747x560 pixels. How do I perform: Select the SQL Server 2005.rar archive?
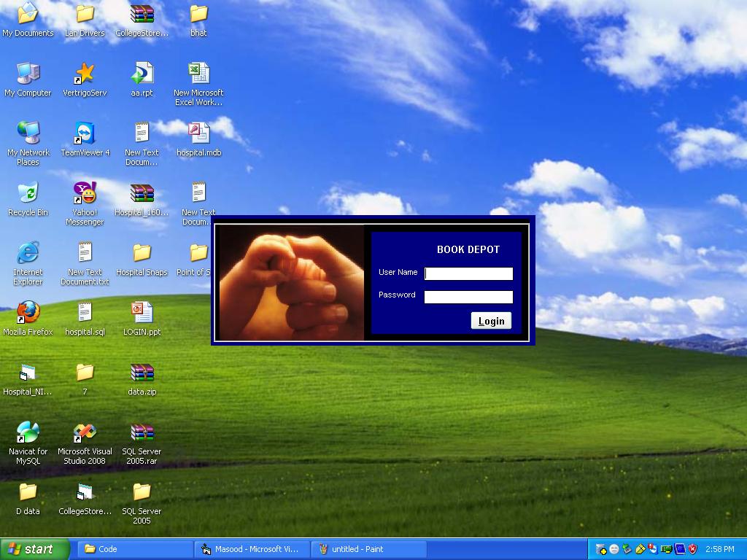click(142, 443)
